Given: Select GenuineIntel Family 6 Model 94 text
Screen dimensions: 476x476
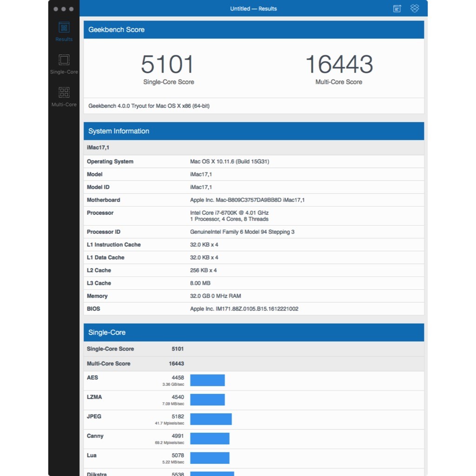Looking at the screenshot, I should pos(242,232).
